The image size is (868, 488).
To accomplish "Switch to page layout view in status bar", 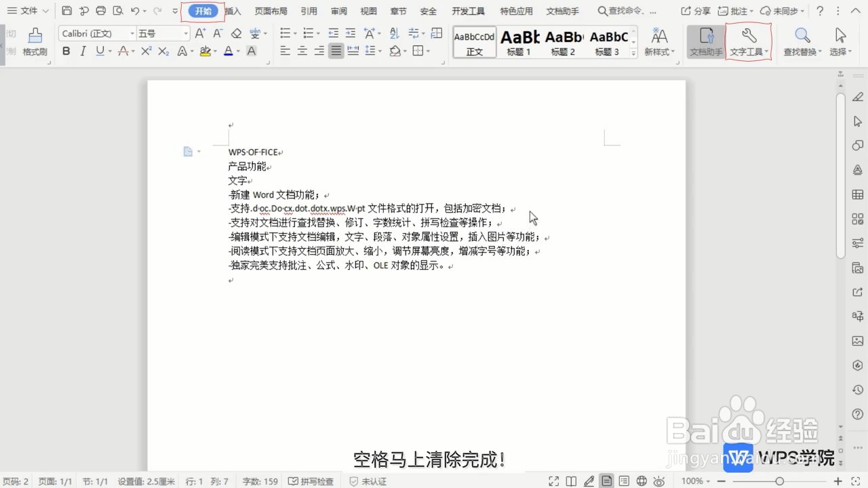I will pyautogui.click(x=606, y=481).
